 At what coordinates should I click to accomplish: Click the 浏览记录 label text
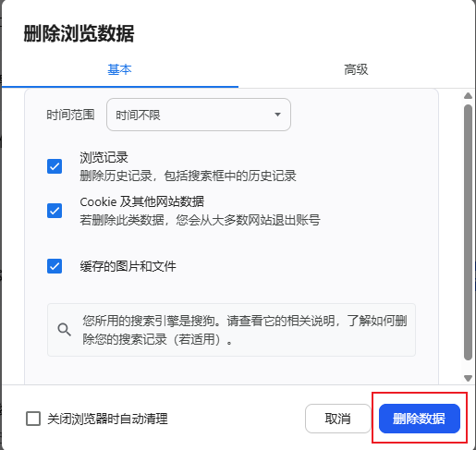pyautogui.click(x=104, y=158)
